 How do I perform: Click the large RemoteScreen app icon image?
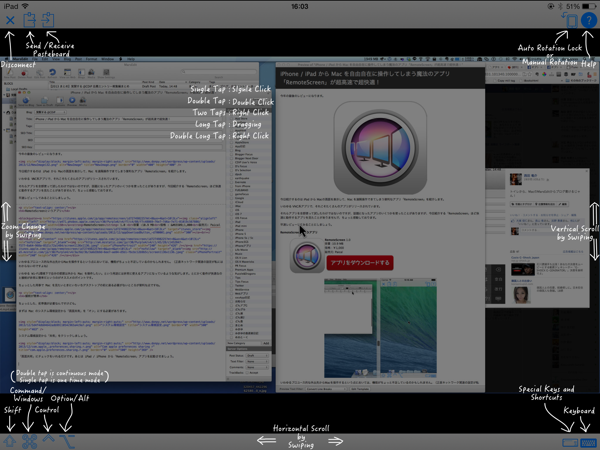pyautogui.click(x=380, y=148)
